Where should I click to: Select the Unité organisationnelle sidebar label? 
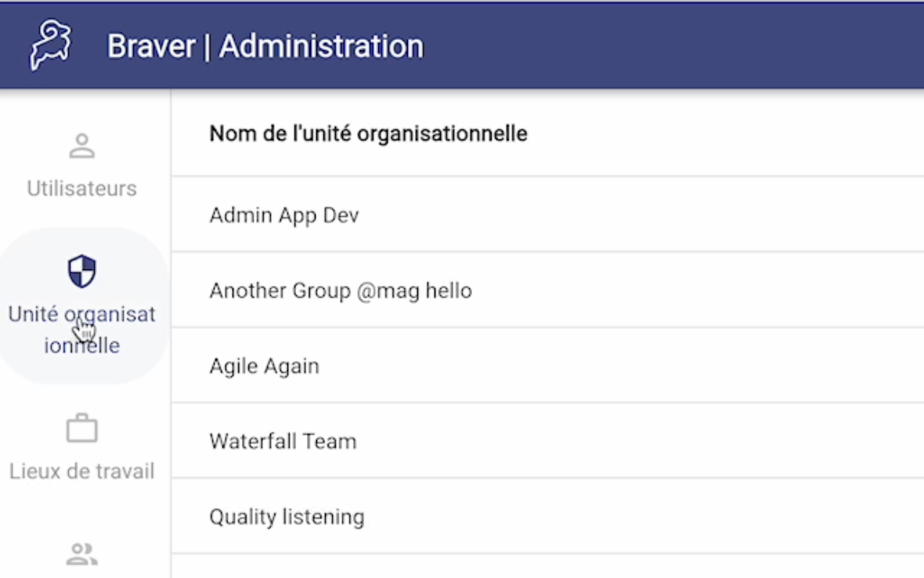[82, 330]
